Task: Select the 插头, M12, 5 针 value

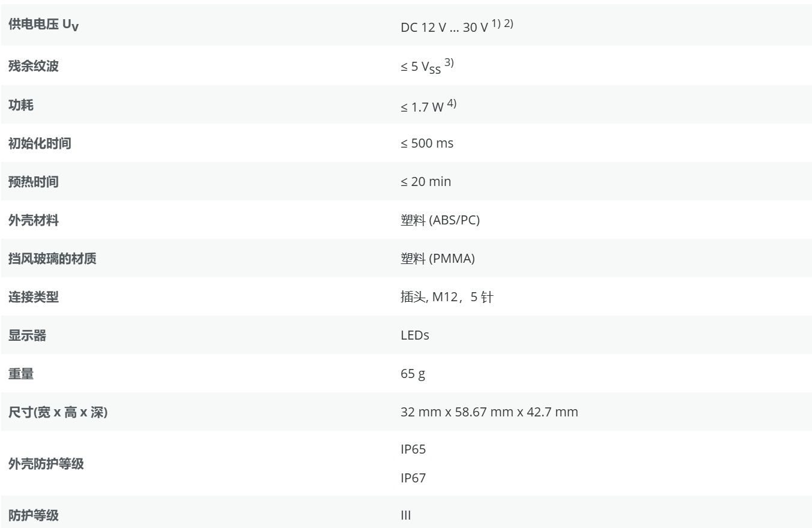Action: [x=447, y=297]
